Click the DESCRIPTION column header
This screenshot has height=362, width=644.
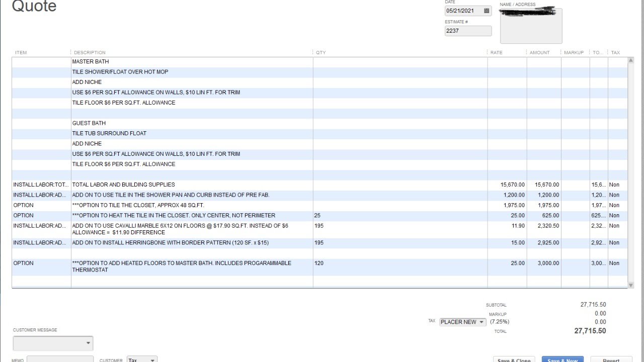(90, 52)
